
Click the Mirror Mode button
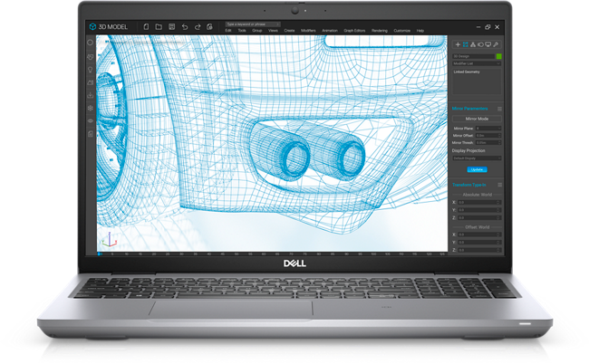pos(477,119)
